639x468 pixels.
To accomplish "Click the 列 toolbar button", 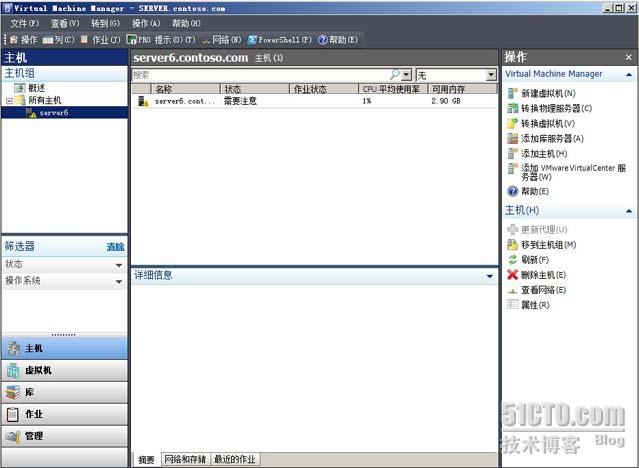I will coord(59,40).
